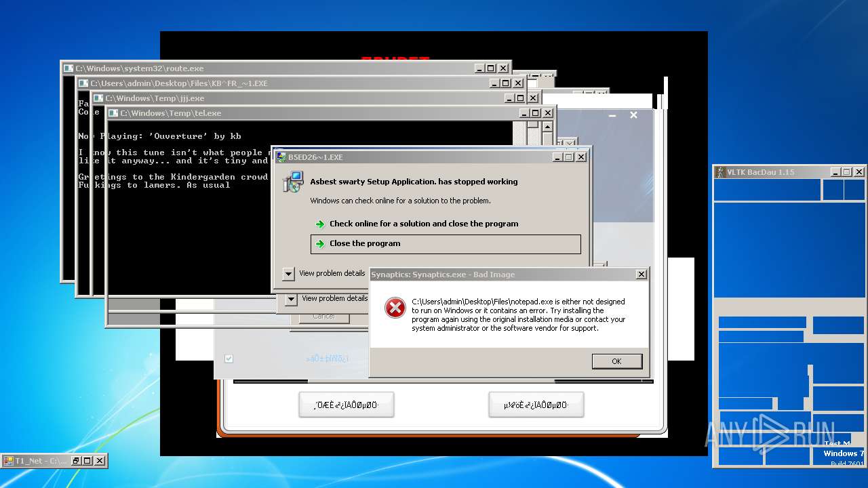
Task: Click the red error icon in Bad Image dialog
Action: point(395,308)
